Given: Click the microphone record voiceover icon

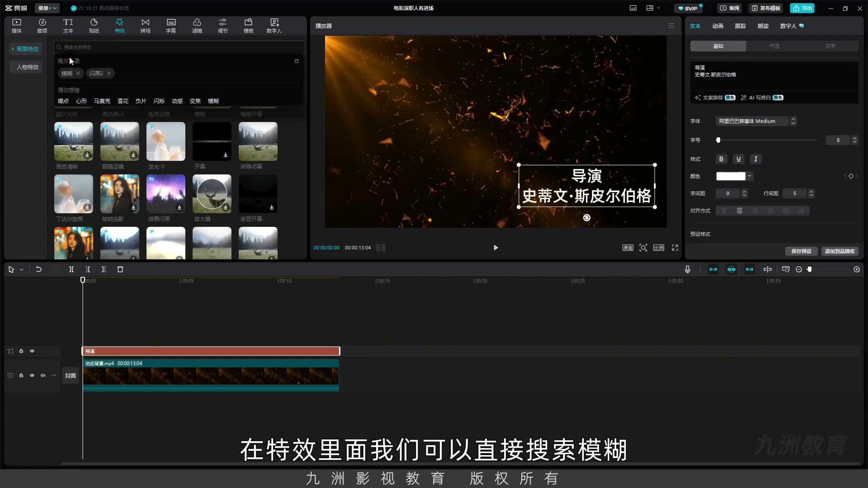Looking at the screenshot, I should click(688, 269).
